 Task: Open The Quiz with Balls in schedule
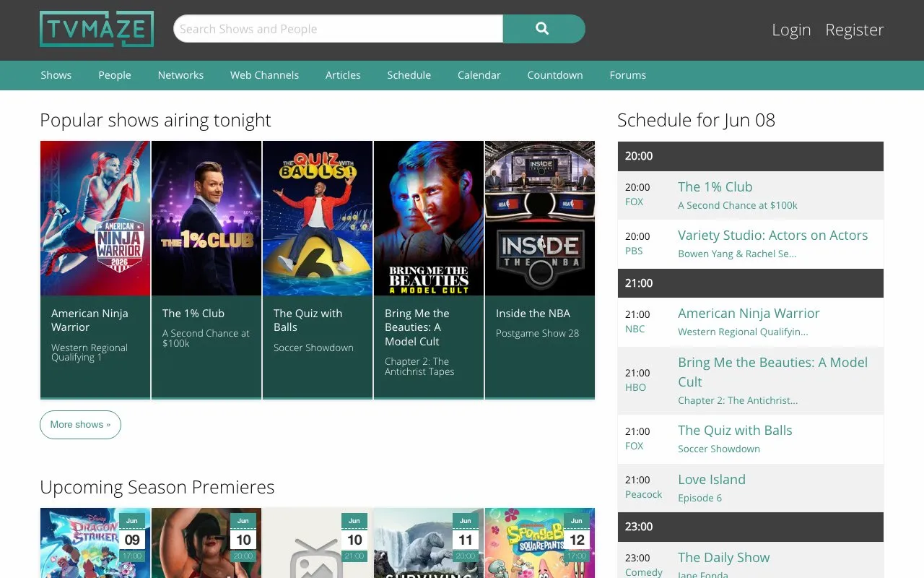735,431
